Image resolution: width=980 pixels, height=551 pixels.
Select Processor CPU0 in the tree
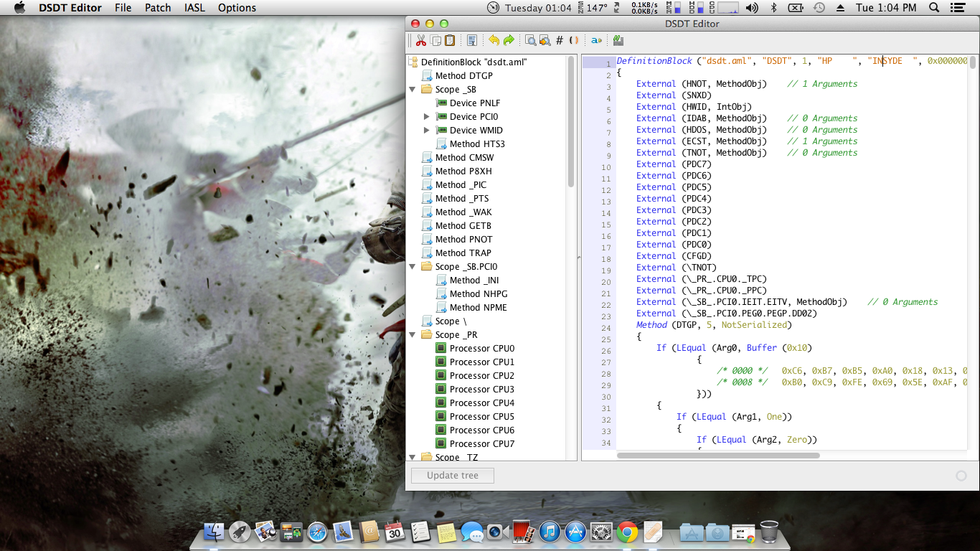482,348
